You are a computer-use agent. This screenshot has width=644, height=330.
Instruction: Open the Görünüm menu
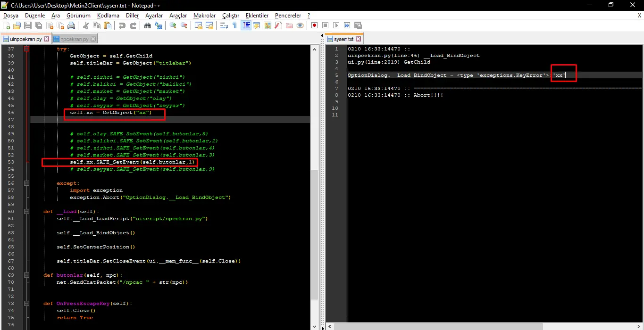78,16
